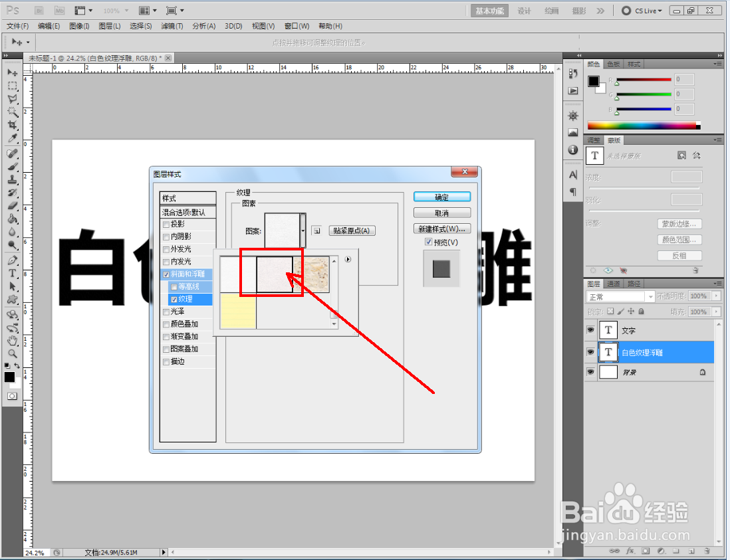Select the Dodge tool
The height and width of the screenshot is (560, 730).
pyautogui.click(x=12, y=244)
